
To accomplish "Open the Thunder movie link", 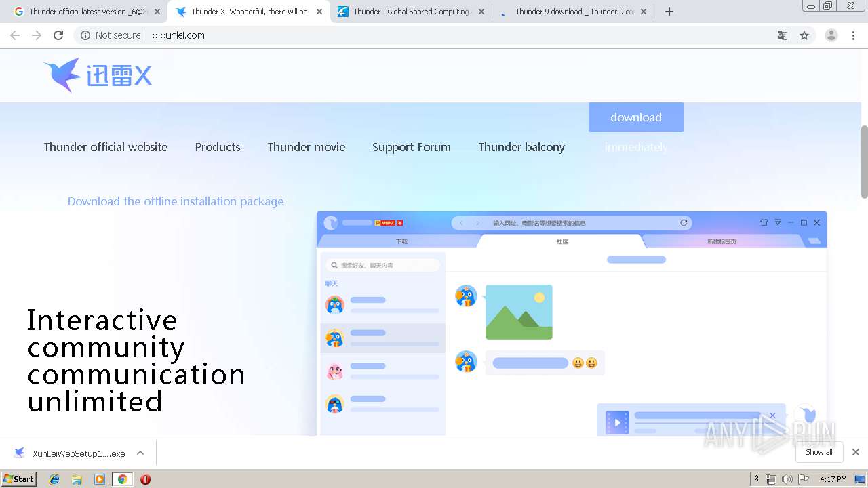I will 307,147.
